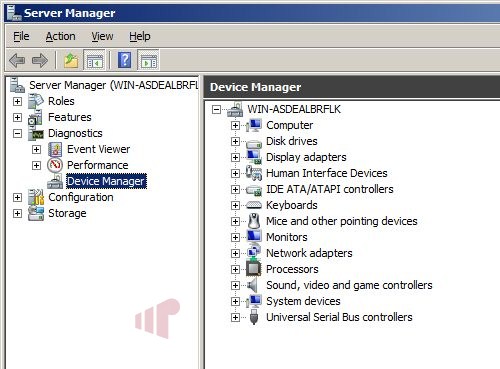Expand the Human Interface Devices category
This screenshot has height=369, width=500.
(x=235, y=173)
